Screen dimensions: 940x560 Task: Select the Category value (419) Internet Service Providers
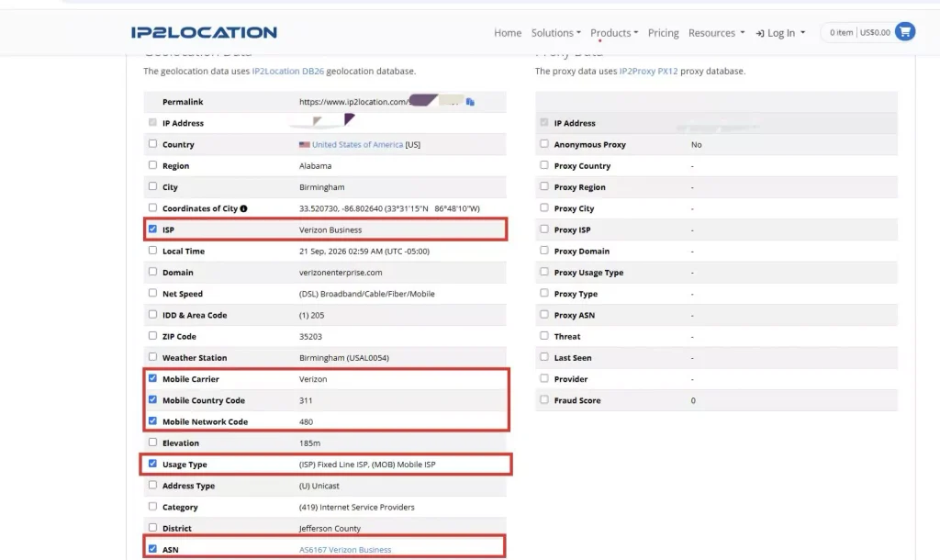[357, 508]
